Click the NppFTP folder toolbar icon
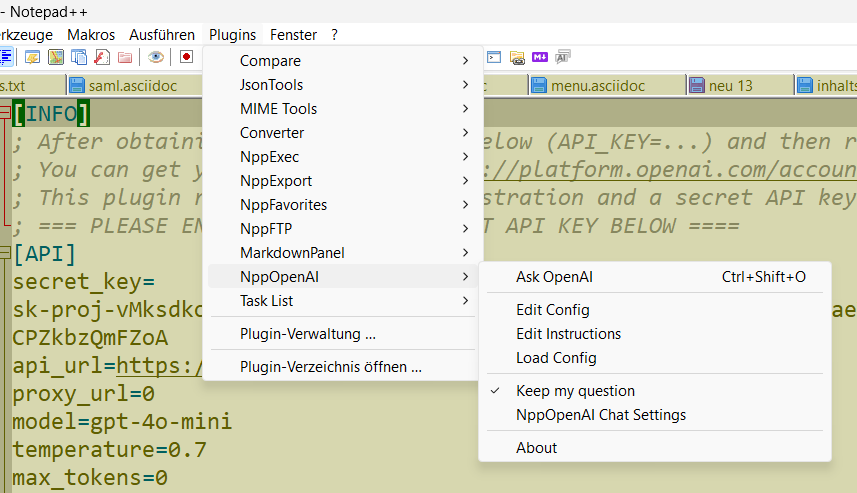 coord(517,57)
